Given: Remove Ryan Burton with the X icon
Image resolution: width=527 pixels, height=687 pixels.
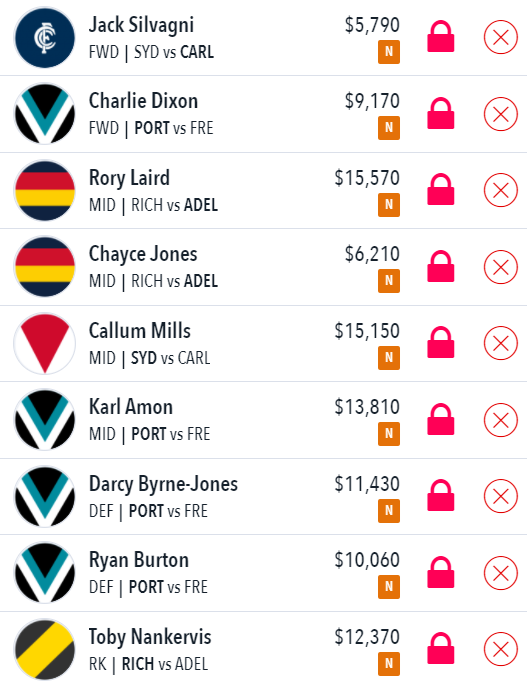Looking at the screenshot, I should (x=501, y=573).
